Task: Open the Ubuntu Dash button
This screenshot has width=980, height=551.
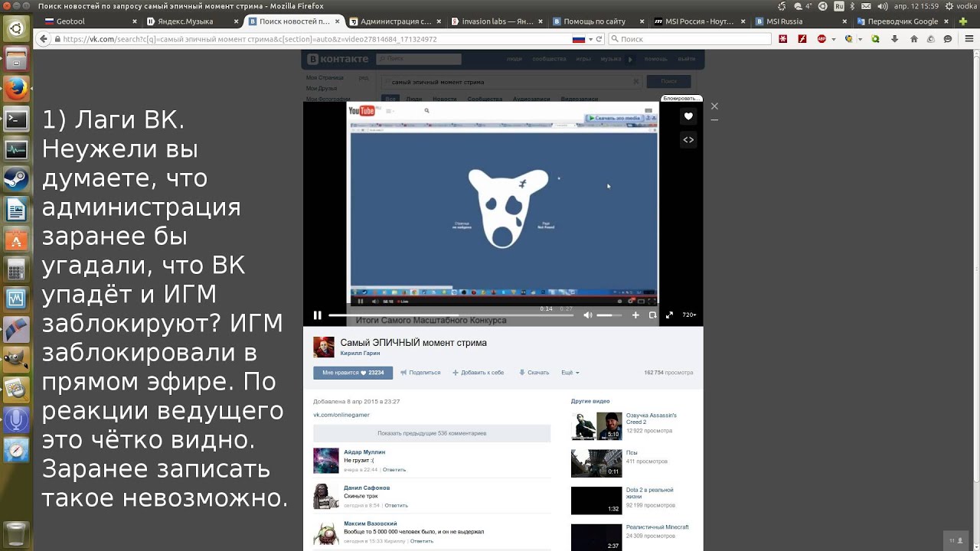Action: pos(16,29)
